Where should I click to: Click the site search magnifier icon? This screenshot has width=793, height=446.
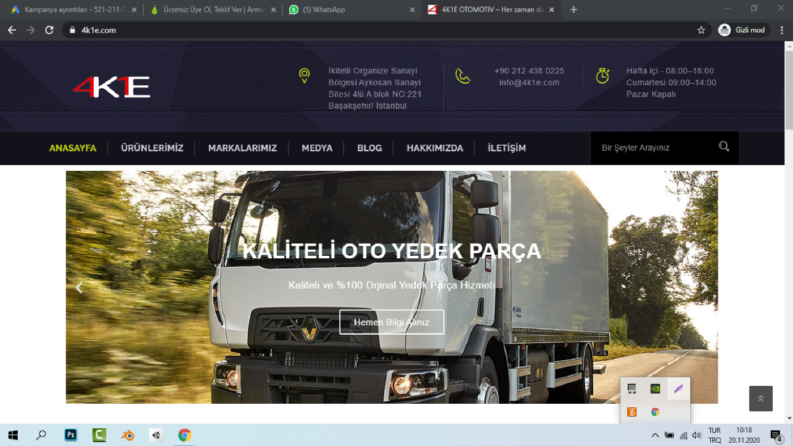pos(724,147)
